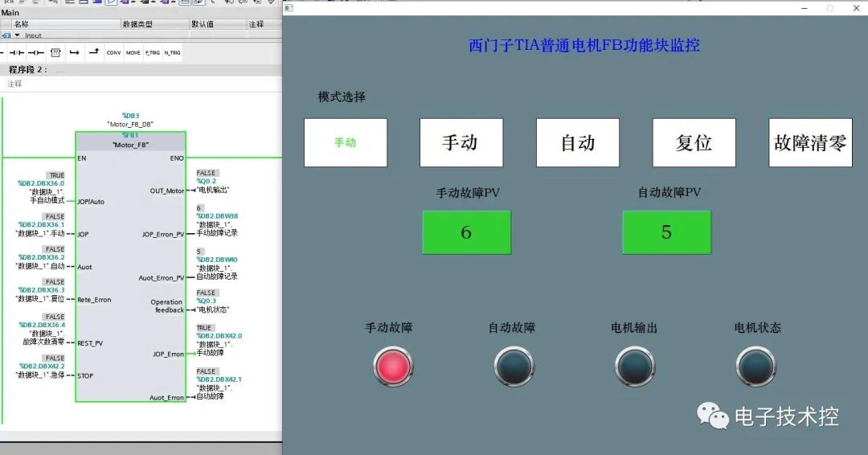Screen dimensions: 868x455
Task: Click the JOP/Auto input pin
Action: [x=91, y=202]
